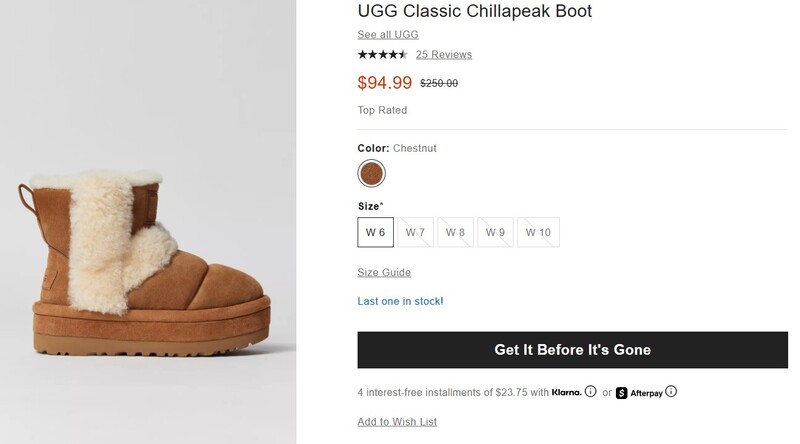The height and width of the screenshot is (444, 800).
Task: Open the Size Guide
Action: click(x=384, y=272)
